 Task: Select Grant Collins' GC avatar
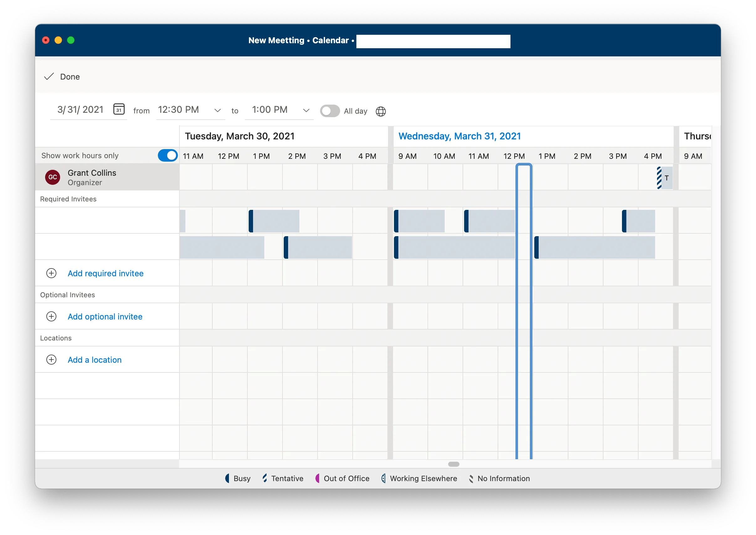pos(52,177)
